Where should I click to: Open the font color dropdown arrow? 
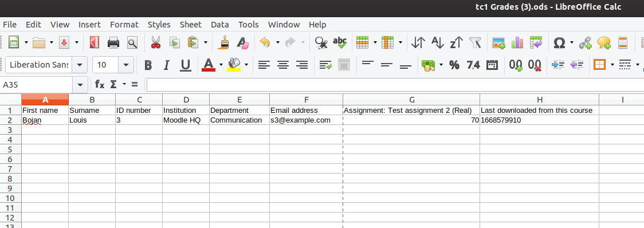[221, 65]
